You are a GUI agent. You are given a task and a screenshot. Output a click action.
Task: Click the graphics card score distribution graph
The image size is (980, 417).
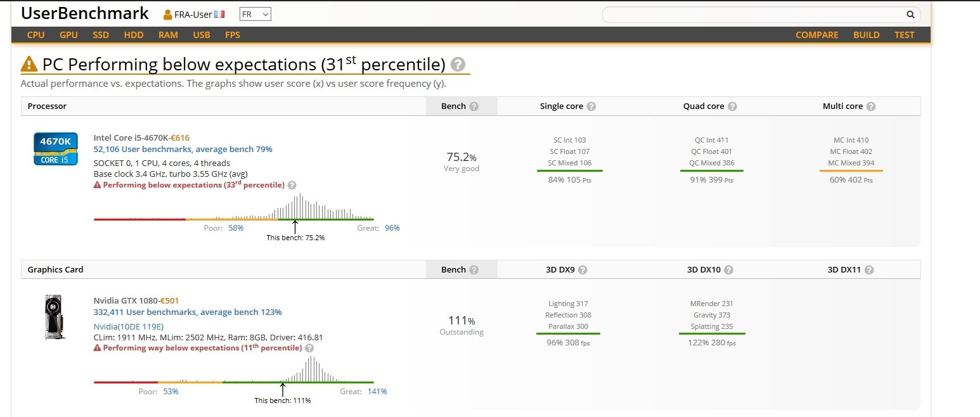click(234, 369)
